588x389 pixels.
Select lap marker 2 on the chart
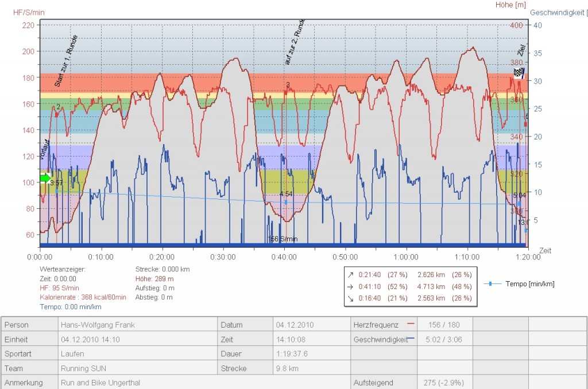pyautogui.click(x=58, y=107)
